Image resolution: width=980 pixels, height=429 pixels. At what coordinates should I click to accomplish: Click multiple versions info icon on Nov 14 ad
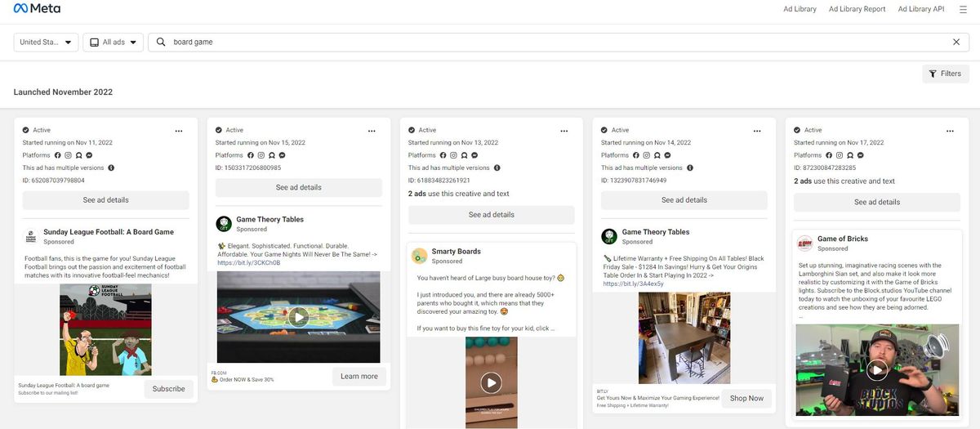pyautogui.click(x=689, y=168)
